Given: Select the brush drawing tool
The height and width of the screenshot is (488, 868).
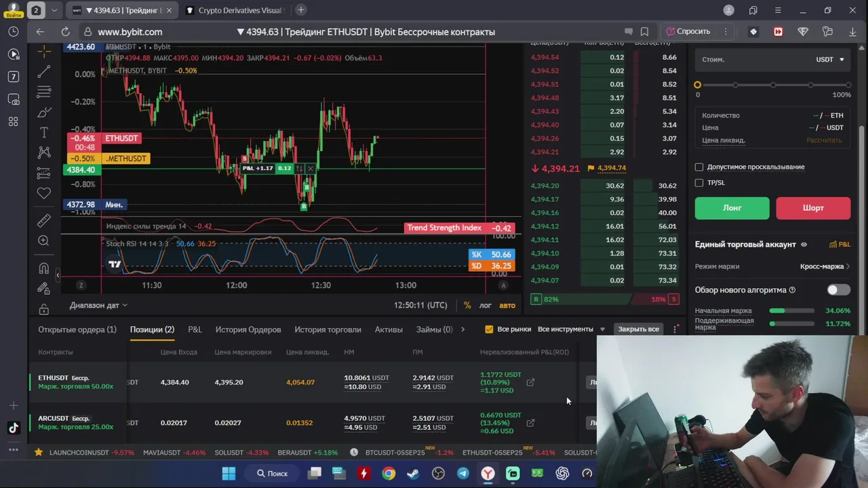Looking at the screenshot, I should pos(44,113).
